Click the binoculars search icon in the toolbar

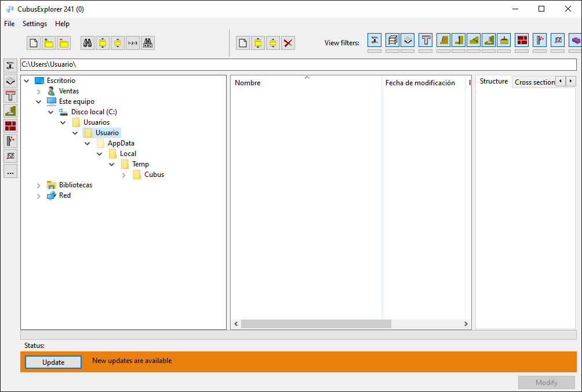88,43
